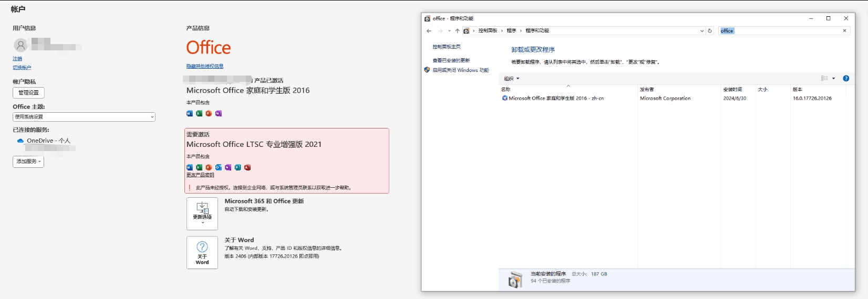Click the change view icon in 程序和功能

click(x=824, y=78)
